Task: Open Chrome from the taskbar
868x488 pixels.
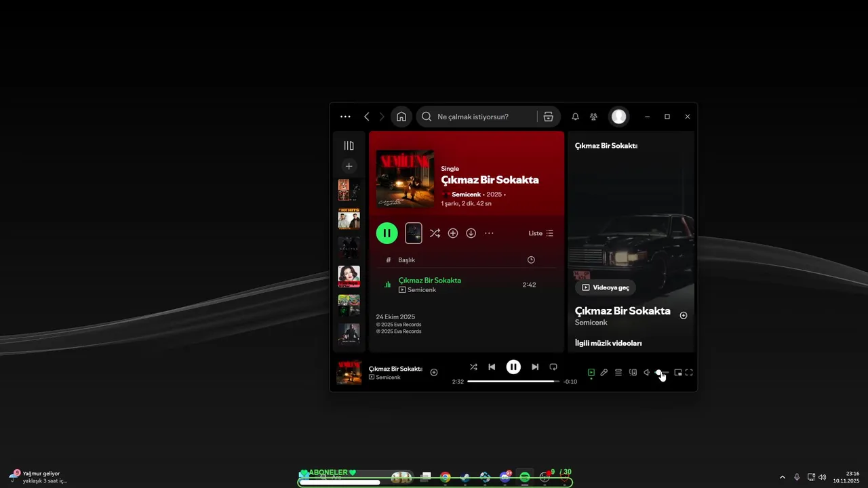Action: pyautogui.click(x=445, y=477)
